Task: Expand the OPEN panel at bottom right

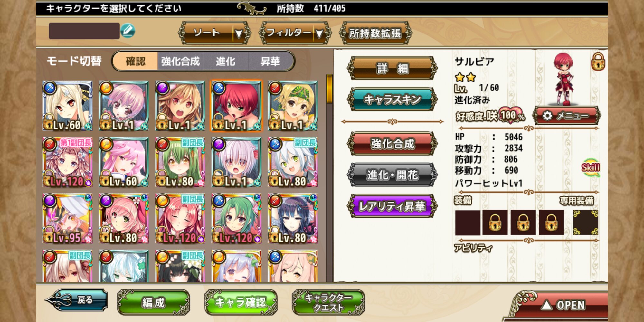Action: click(561, 305)
